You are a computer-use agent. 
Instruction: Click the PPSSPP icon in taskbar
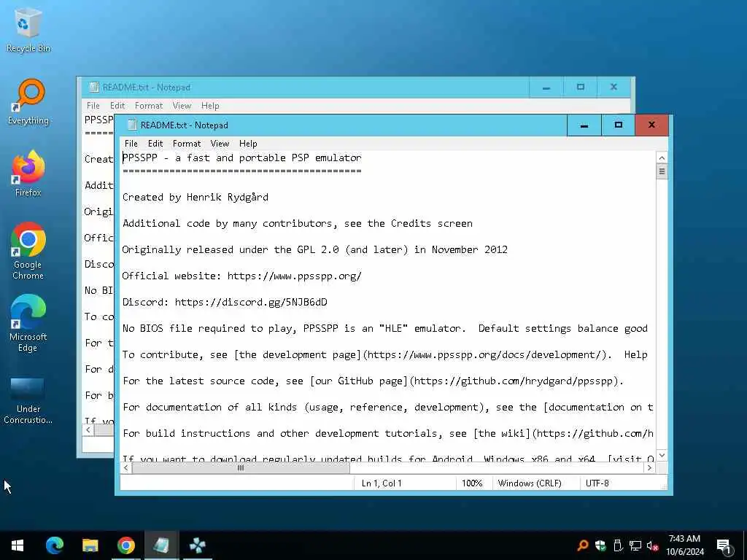tap(197, 545)
